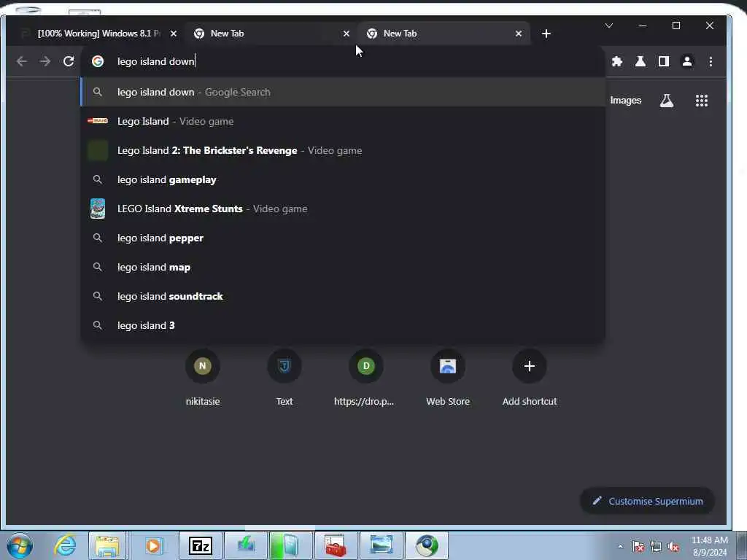Viewport: 747px width, 560px height.
Task: Open Windows Explorer folder in the taskbar
Action: [108, 545]
